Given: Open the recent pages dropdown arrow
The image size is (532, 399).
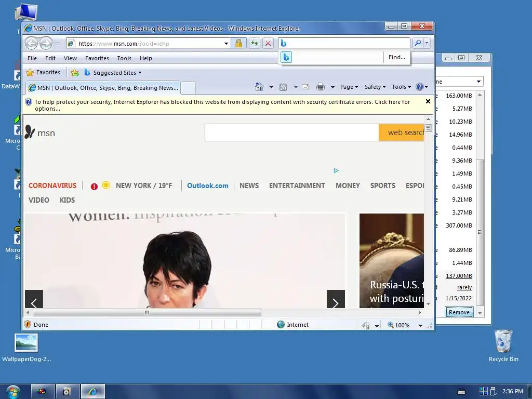Looking at the screenshot, I should tap(57, 44).
